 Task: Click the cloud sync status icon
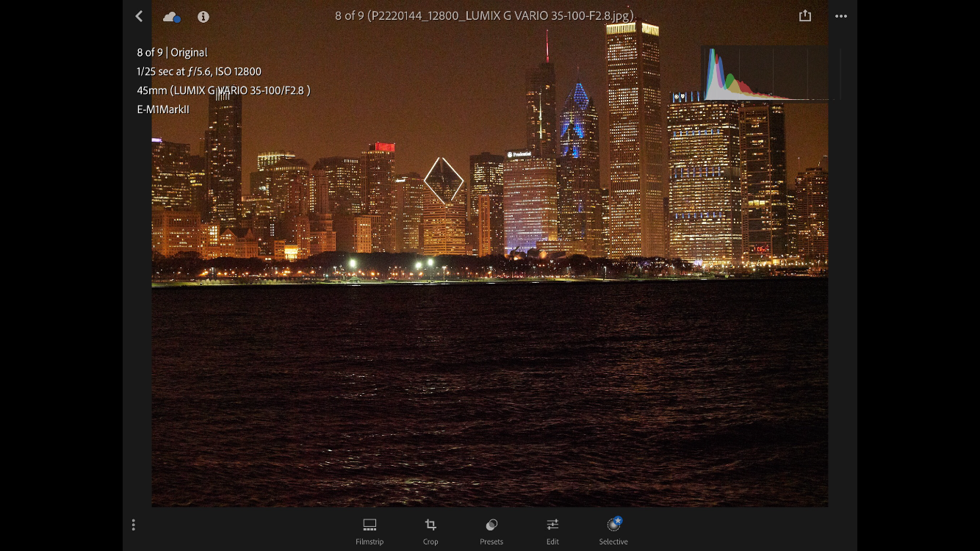pyautogui.click(x=171, y=17)
